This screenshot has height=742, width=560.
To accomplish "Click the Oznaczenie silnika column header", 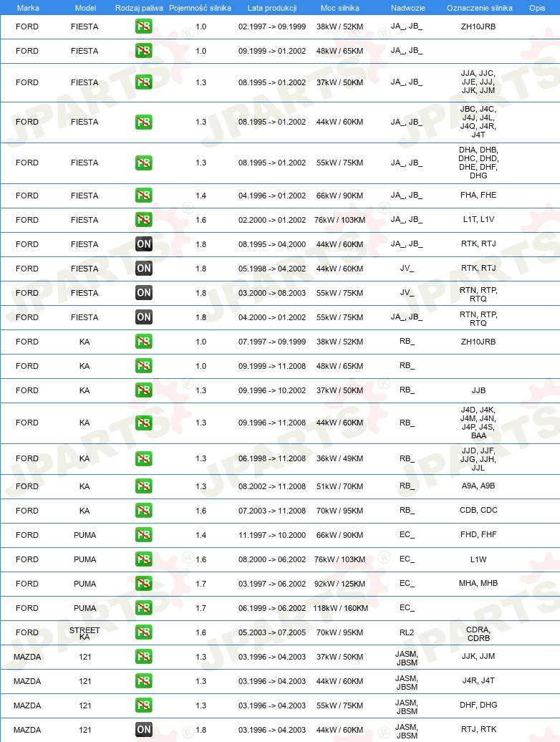I will [480, 8].
